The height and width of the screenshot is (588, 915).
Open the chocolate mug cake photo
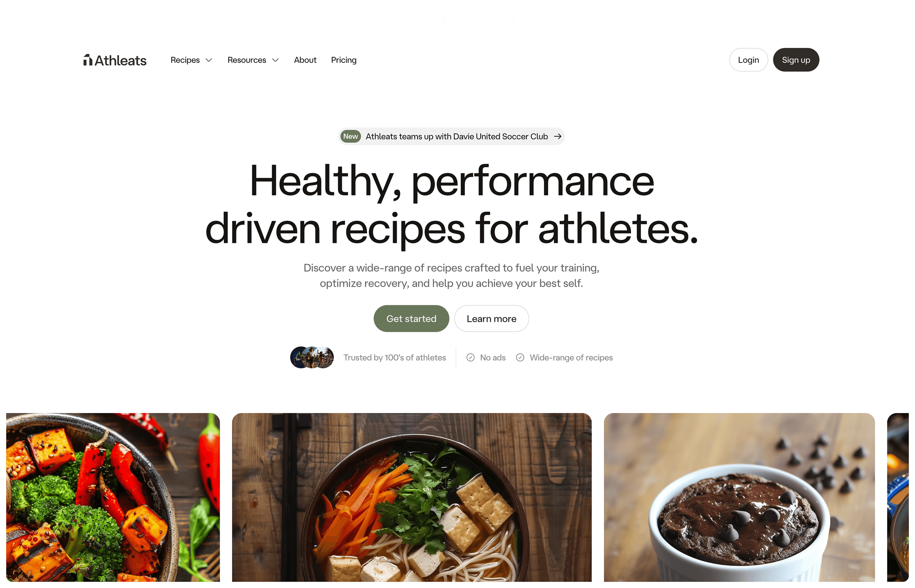pos(739,497)
